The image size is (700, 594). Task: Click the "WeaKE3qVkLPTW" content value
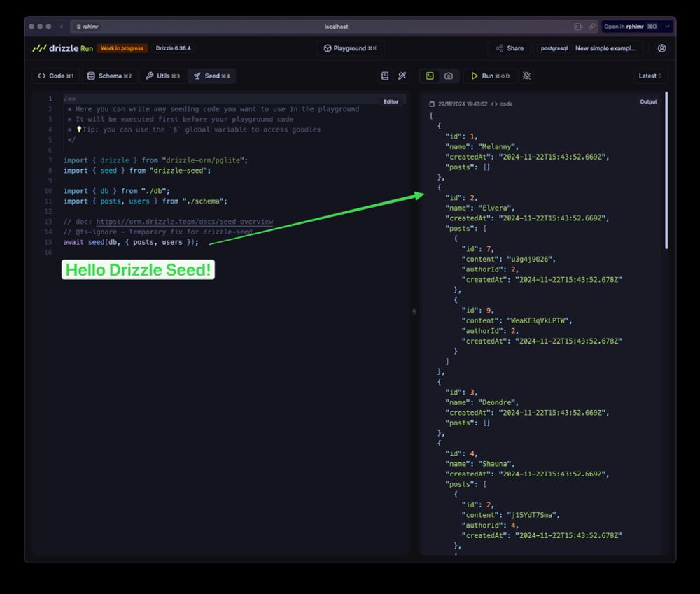(x=539, y=321)
